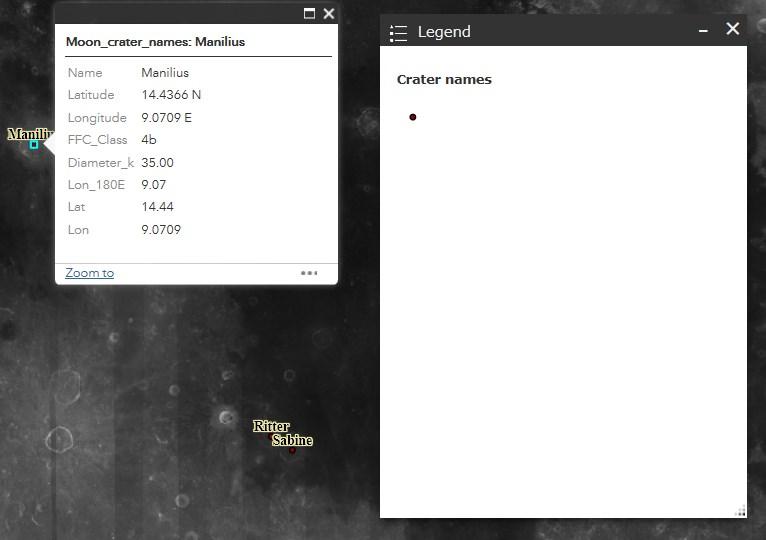This screenshot has height=540, width=766.
Task: Click the Zoom to link
Action: 90,273
